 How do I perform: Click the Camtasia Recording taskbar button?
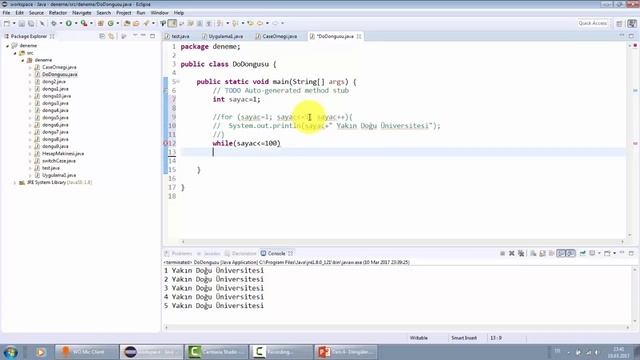pos(281,352)
